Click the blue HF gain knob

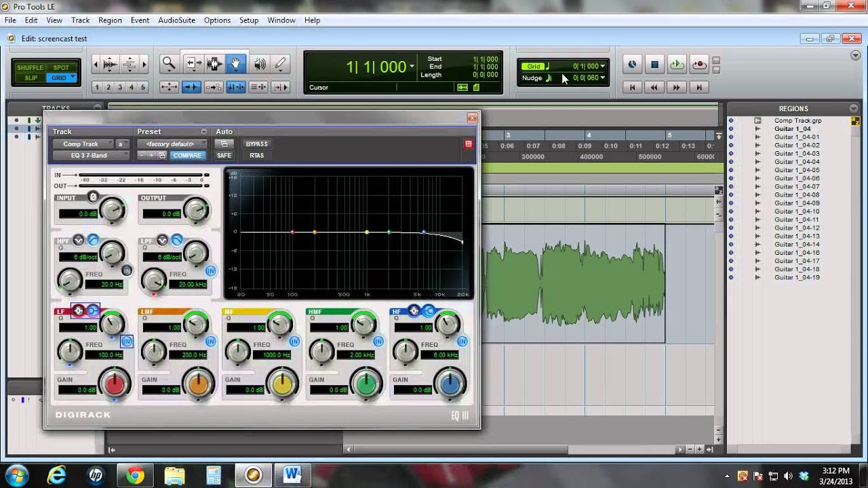click(450, 384)
